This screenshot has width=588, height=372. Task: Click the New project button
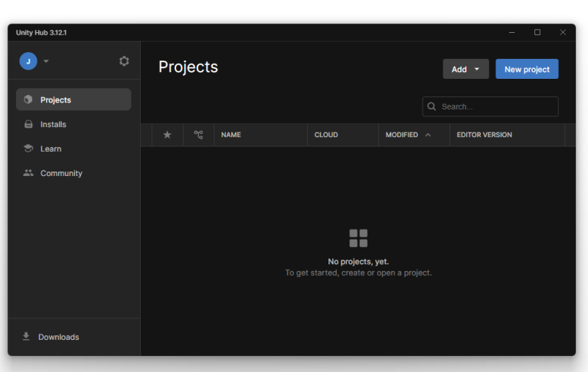(527, 69)
